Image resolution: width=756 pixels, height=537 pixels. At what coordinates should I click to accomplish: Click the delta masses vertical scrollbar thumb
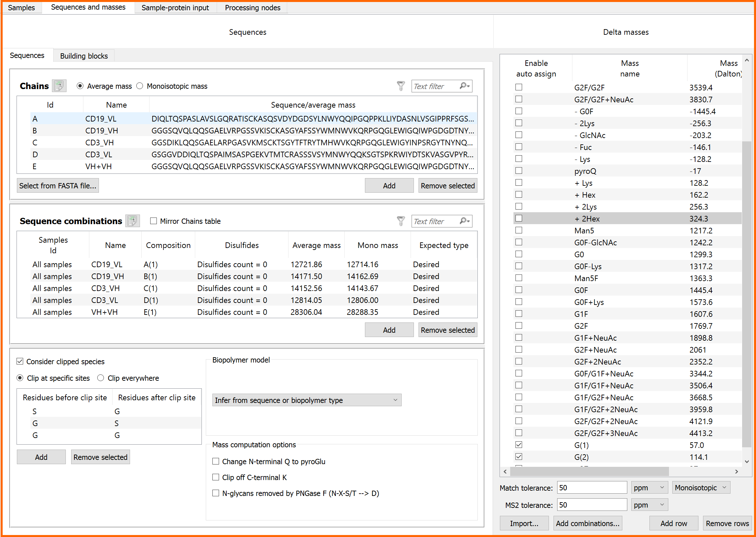747,294
